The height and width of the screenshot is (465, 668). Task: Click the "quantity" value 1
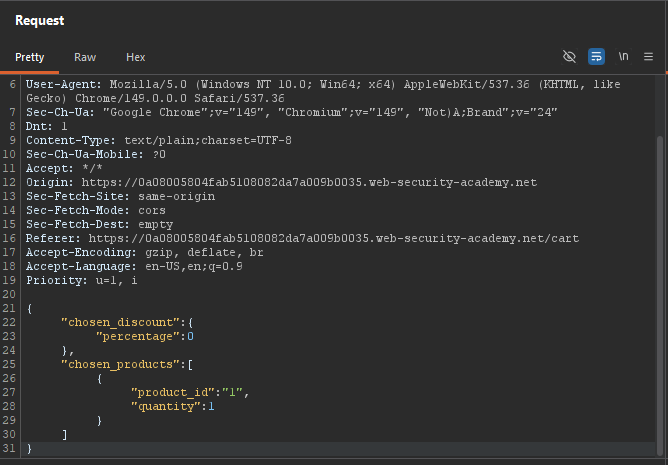coord(211,406)
